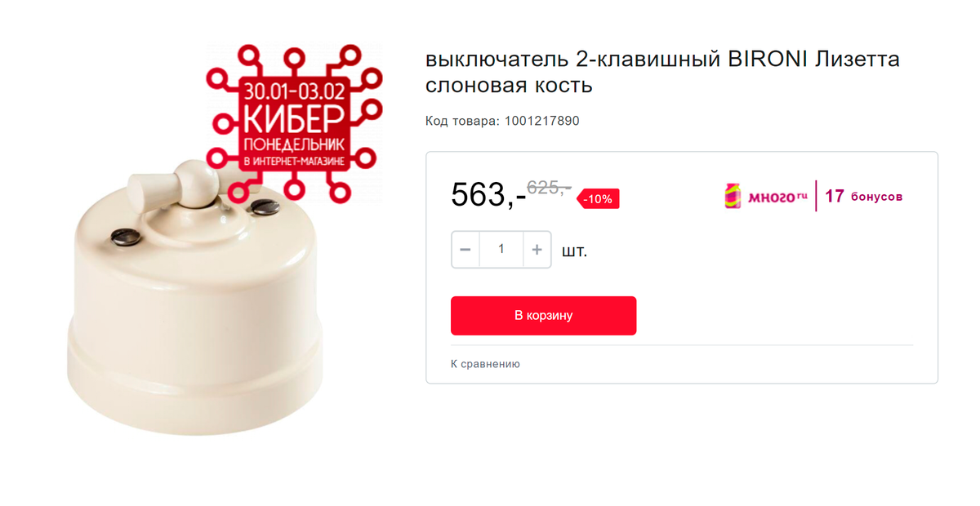
Task: Open the К сравнению compare link
Action: [x=485, y=364]
